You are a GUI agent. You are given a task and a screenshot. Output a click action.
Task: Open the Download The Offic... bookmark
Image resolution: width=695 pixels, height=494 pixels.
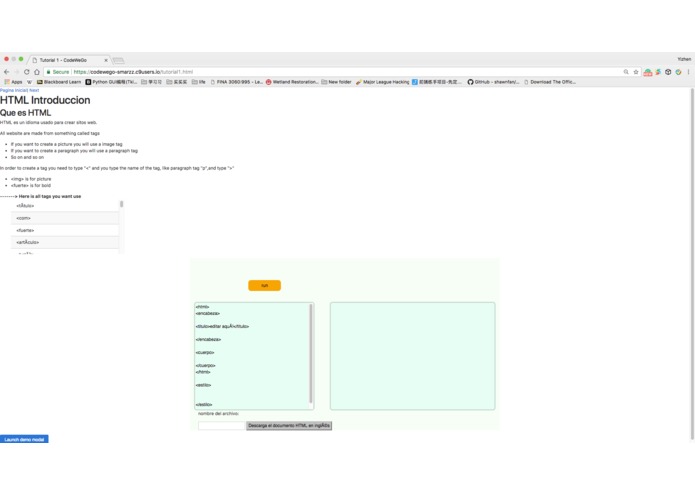click(550, 82)
